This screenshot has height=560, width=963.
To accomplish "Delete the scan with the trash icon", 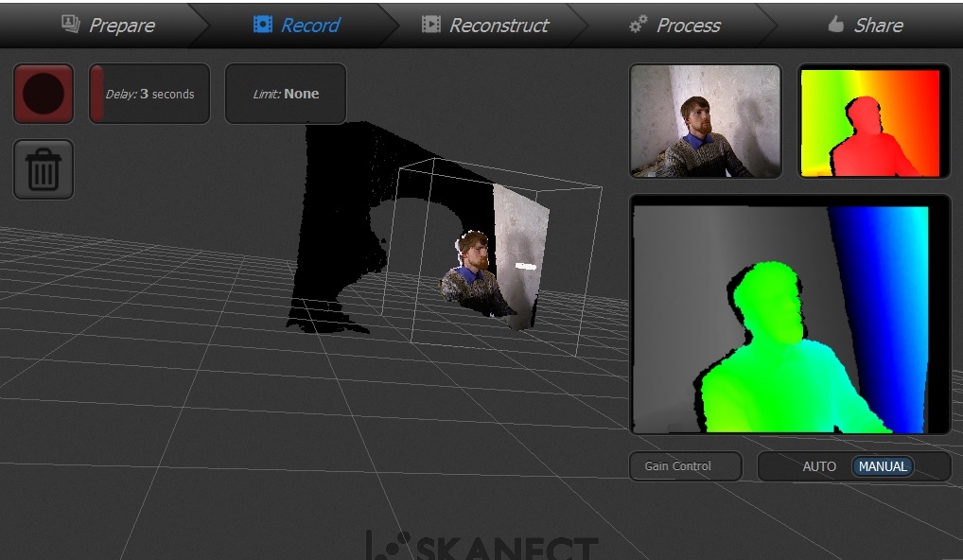I will coord(44,169).
